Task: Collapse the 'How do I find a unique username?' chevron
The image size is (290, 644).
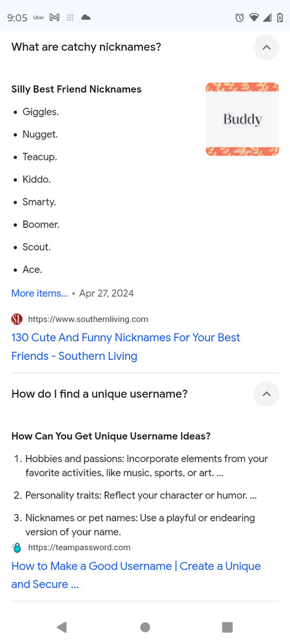Action: [266, 394]
